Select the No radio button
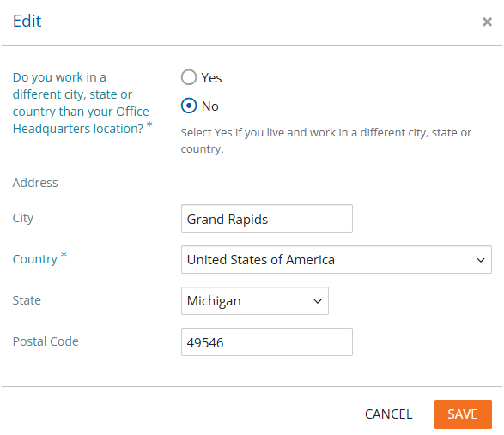The image size is (504, 435). (189, 106)
